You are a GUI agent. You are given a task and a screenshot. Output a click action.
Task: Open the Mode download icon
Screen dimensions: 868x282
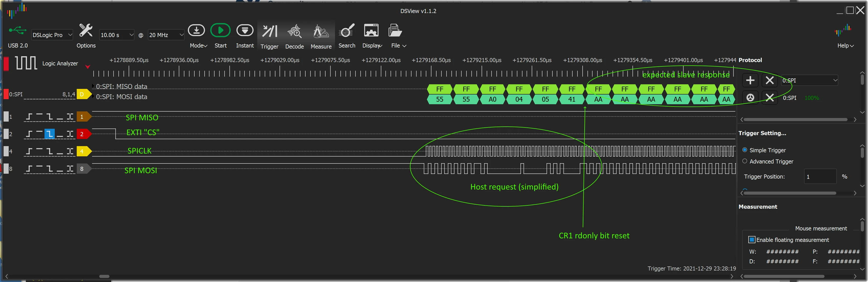196,31
